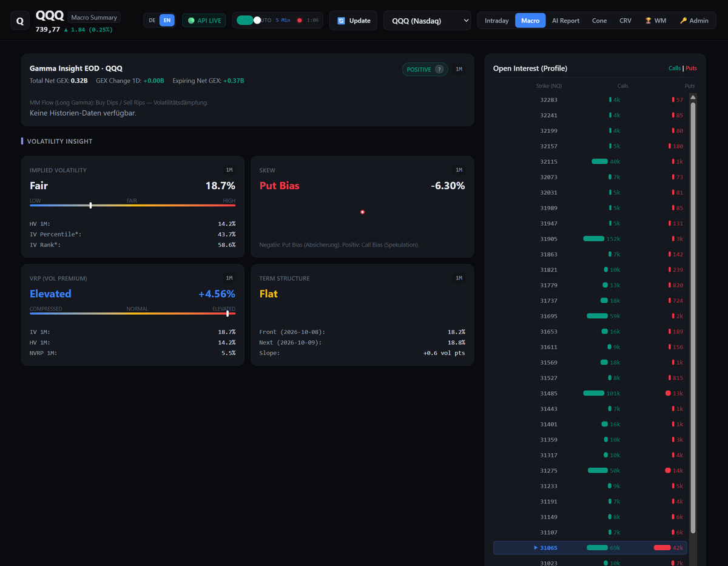Click the Implied Volatility gauge marker
The width and height of the screenshot is (728, 566).
[90, 205]
